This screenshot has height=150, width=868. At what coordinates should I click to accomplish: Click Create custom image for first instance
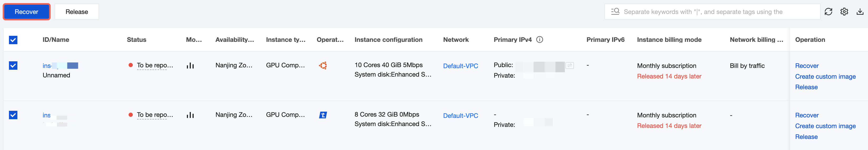pyautogui.click(x=825, y=77)
